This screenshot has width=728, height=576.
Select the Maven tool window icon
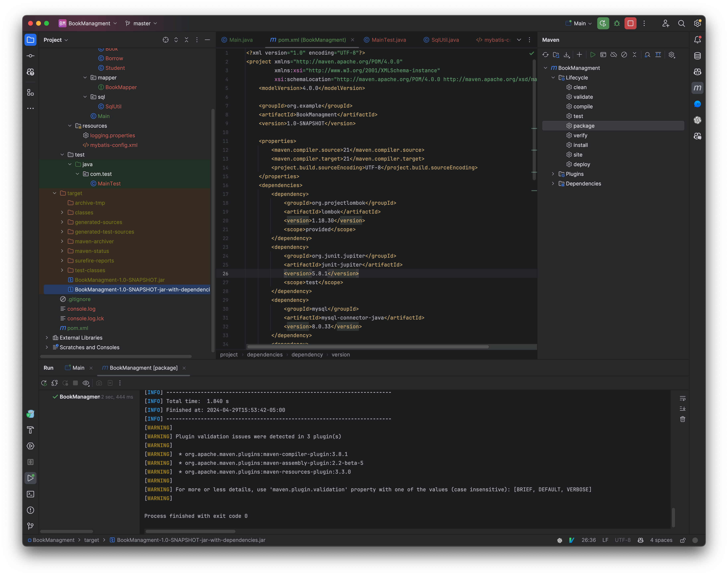697,88
